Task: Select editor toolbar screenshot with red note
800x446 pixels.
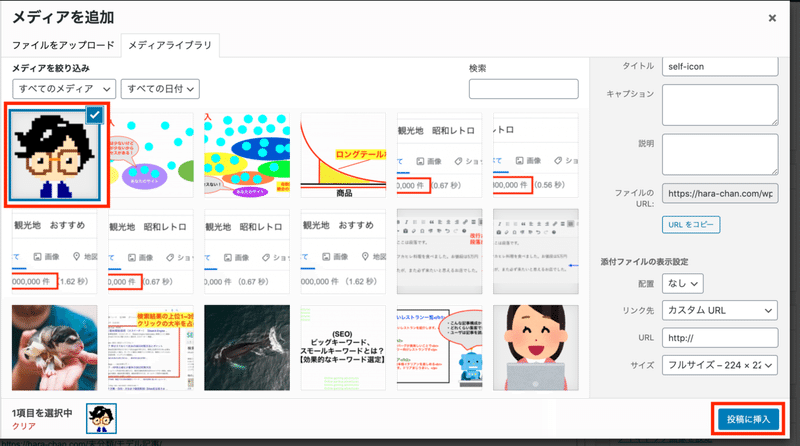Action: 439,252
